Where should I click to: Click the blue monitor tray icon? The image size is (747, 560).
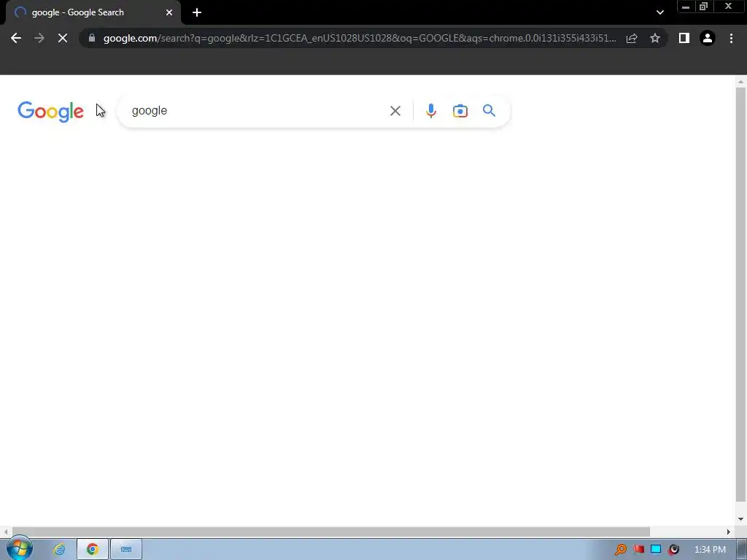click(x=656, y=549)
